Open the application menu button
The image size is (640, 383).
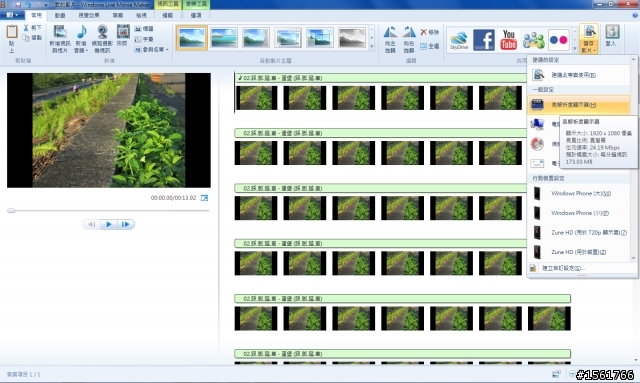(x=12, y=15)
